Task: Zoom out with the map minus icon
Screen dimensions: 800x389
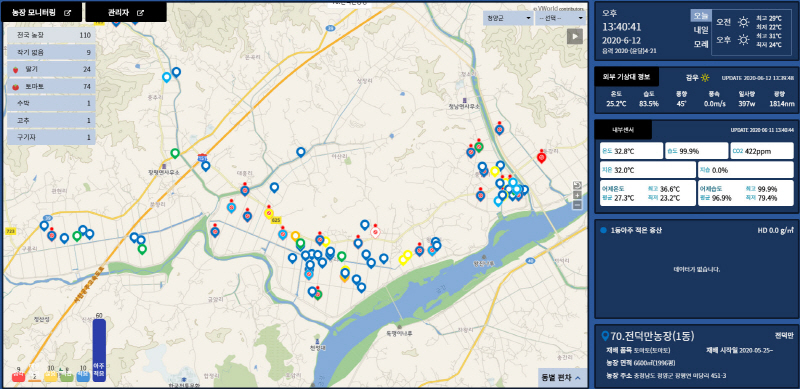Action: point(577,205)
